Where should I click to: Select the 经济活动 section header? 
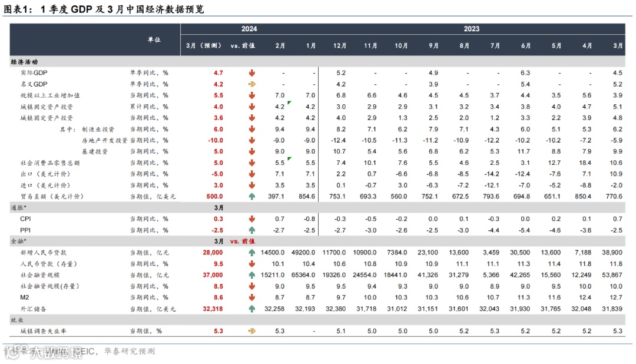pos(24,62)
